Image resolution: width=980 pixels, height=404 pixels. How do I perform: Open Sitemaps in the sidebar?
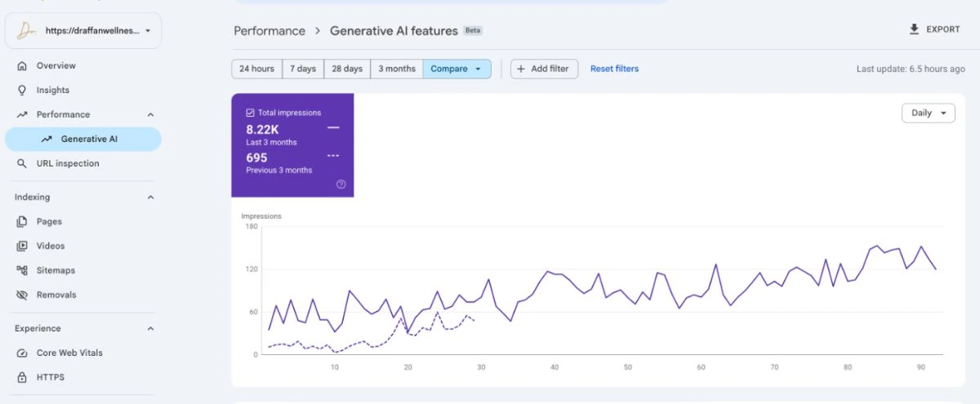(x=83, y=271)
